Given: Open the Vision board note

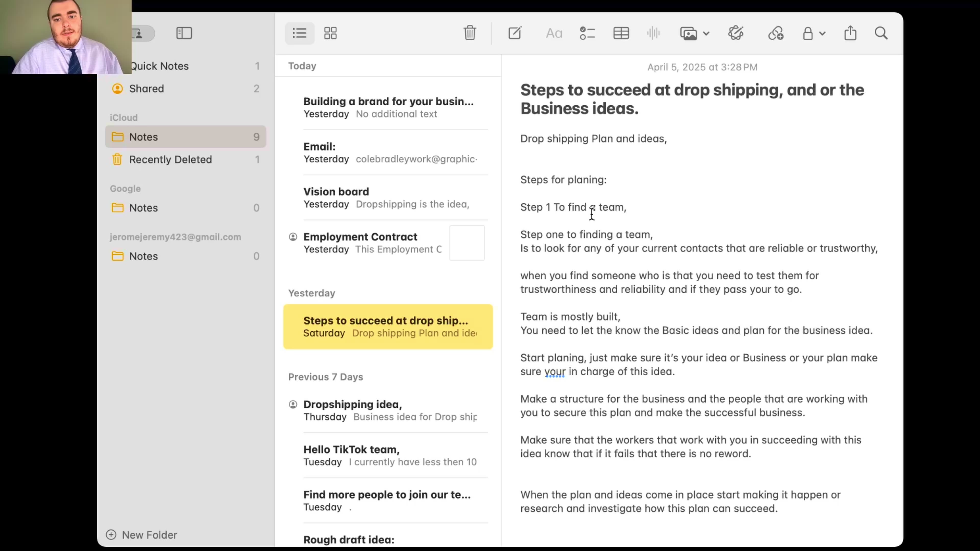Looking at the screenshot, I should (388, 197).
